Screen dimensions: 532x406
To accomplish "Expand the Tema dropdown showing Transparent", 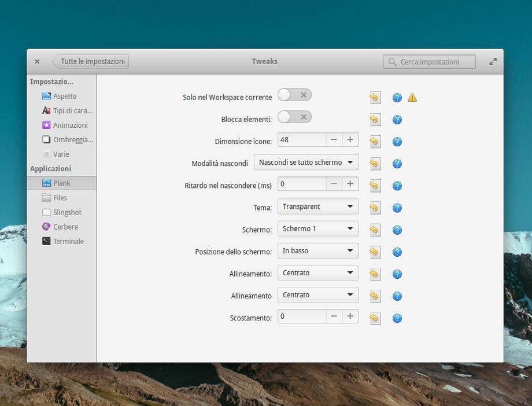I will click(x=317, y=206).
